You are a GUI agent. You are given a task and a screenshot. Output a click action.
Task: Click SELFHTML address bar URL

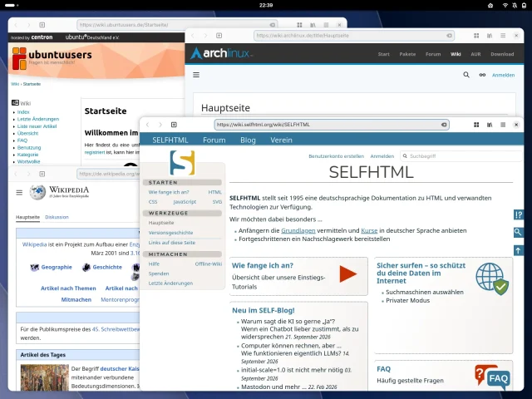[264, 125]
